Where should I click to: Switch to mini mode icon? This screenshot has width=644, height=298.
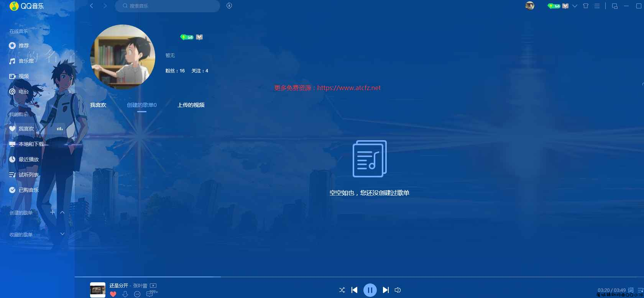pos(615,6)
